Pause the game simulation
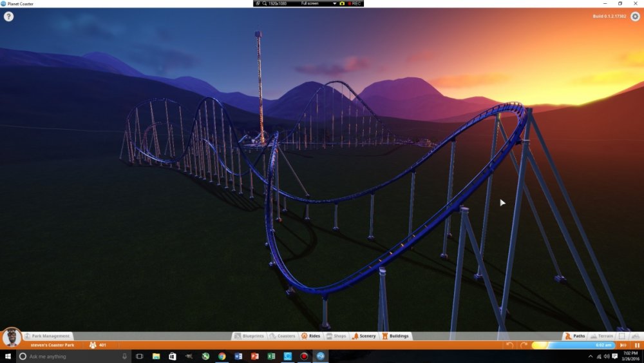 (x=637, y=345)
